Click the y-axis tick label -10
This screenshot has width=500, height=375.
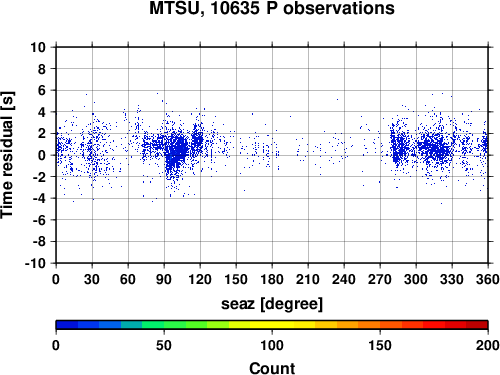[x=35, y=263]
